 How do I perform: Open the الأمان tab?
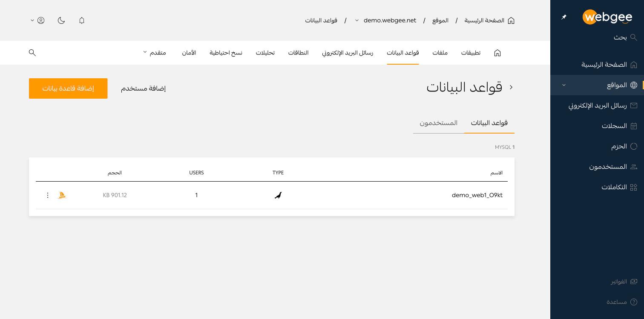pyautogui.click(x=189, y=53)
